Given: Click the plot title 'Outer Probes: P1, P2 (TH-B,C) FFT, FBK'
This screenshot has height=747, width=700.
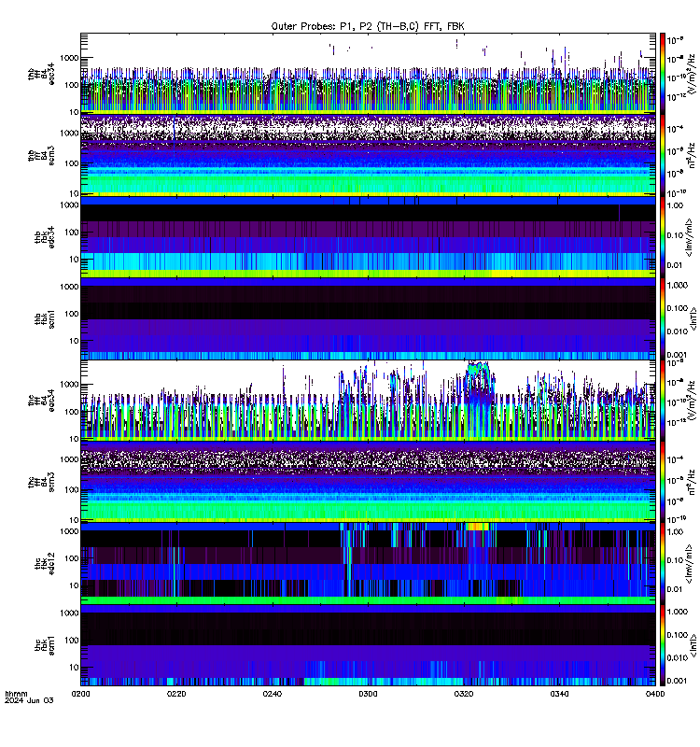Looking at the screenshot, I should 368,26.
